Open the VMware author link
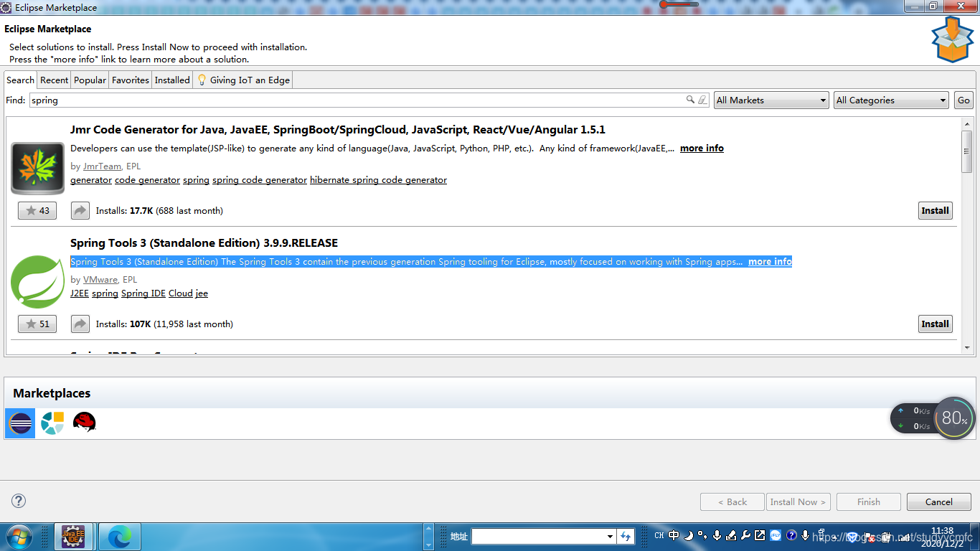This screenshot has height=551, width=980. pos(100,280)
